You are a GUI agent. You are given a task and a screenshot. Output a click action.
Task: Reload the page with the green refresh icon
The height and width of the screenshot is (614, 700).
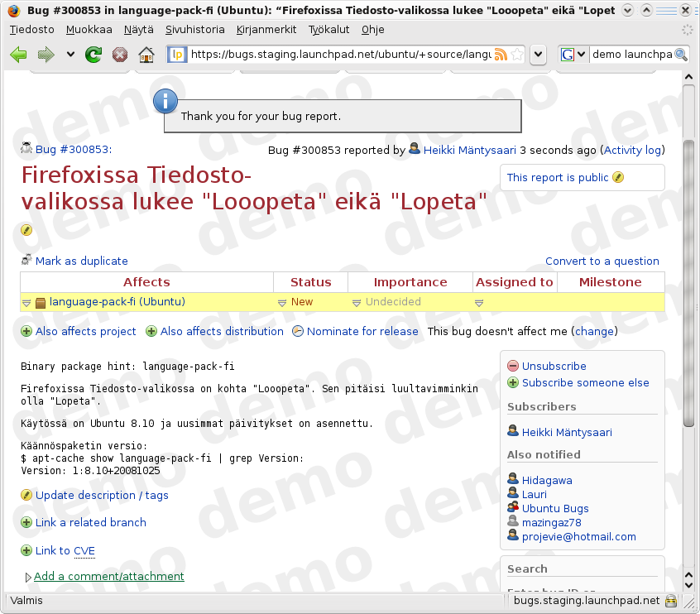tap(93, 55)
